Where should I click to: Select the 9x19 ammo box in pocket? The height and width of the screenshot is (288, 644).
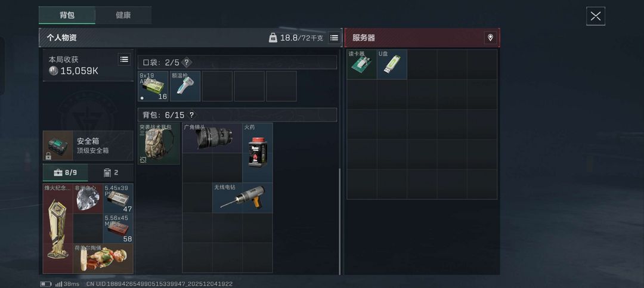click(153, 86)
